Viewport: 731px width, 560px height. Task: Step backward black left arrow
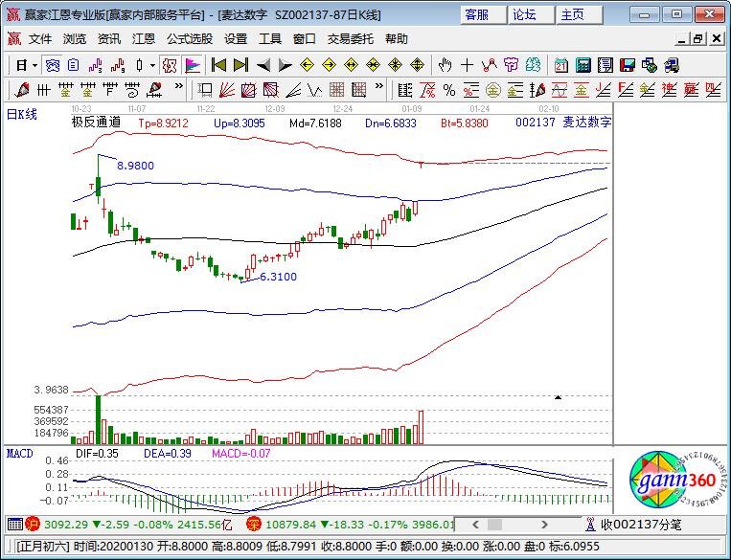pos(263,65)
